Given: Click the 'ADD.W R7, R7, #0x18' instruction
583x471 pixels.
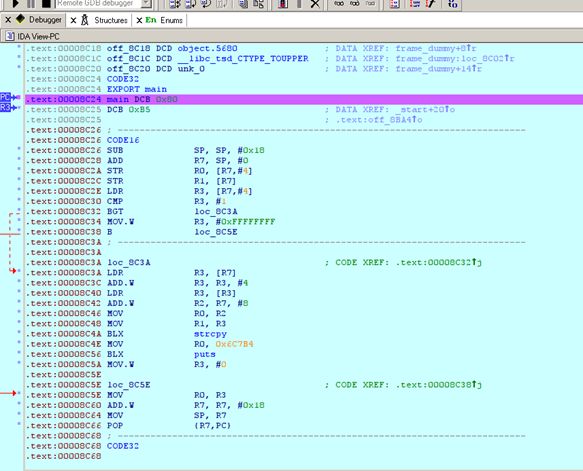Looking at the screenshot, I should click(186, 405).
